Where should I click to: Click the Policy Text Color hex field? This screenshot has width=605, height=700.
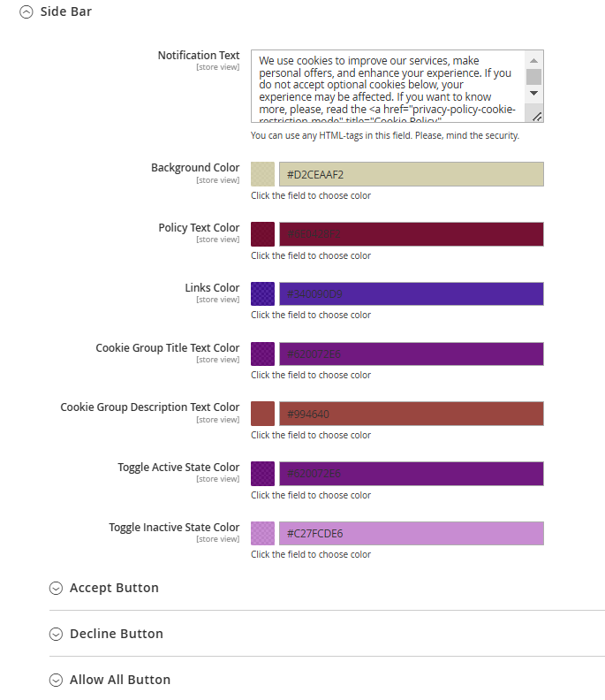click(x=412, y=234)
